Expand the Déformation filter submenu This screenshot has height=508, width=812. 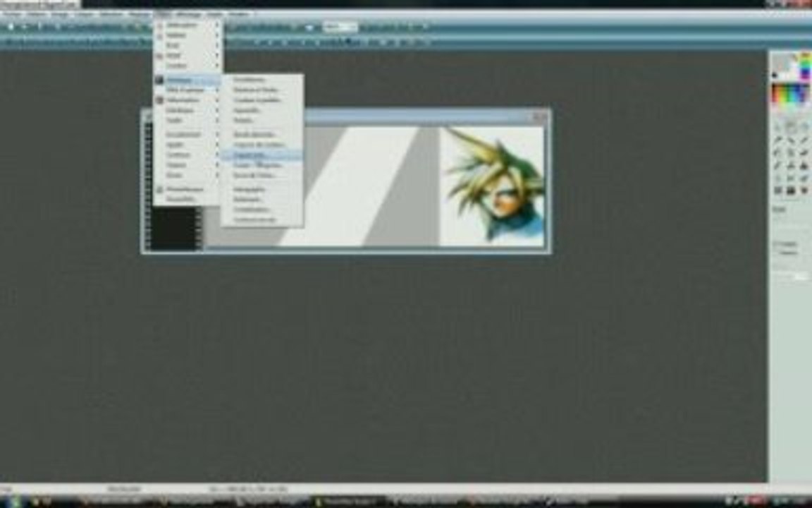tap(187, 100)
